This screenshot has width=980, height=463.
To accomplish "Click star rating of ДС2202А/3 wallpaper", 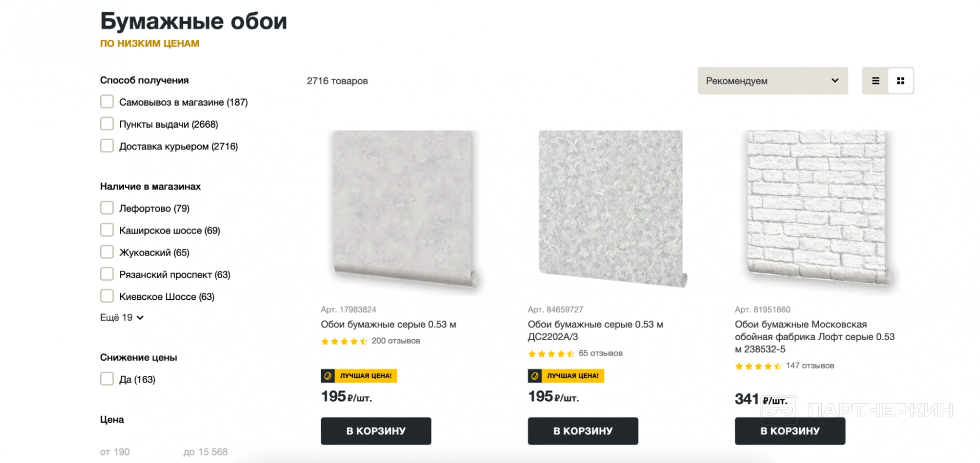I will coord(551,354).
